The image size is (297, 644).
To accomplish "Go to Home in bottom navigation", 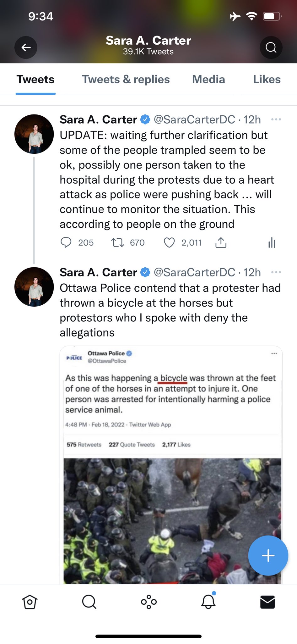I will coord(30,602).
